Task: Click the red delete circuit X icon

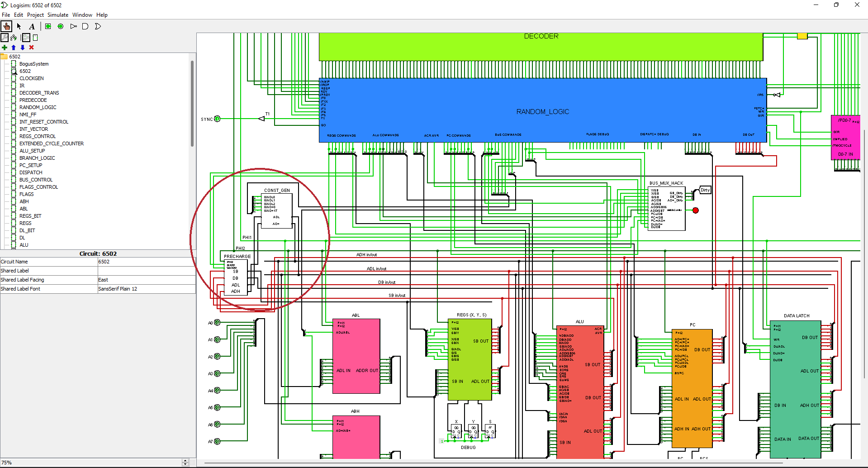Action: coord(31,48)
